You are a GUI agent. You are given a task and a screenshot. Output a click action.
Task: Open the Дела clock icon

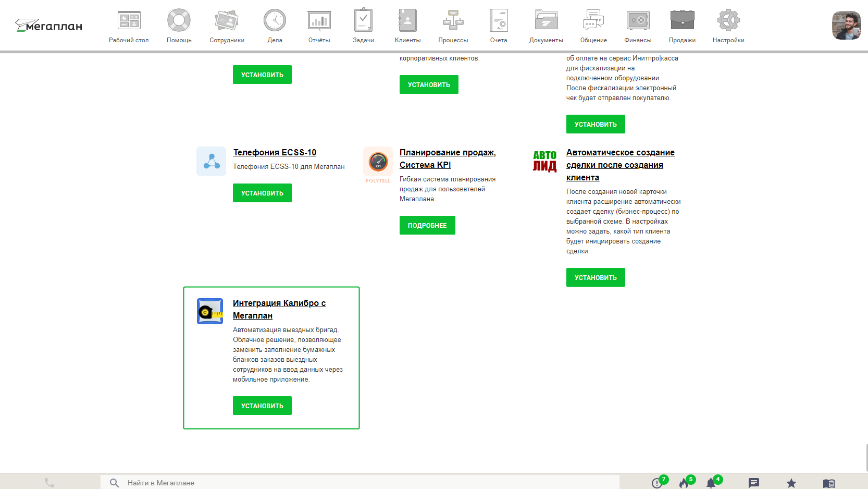click(x=275, y=21)
